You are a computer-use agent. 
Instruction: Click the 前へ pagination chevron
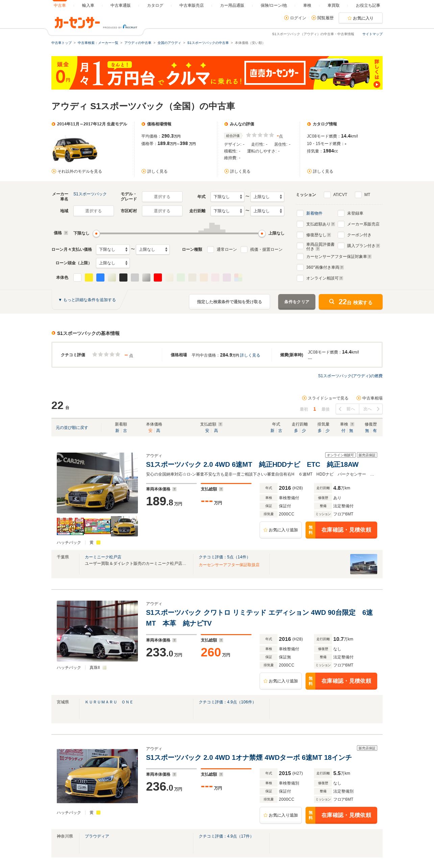pyautogui.click(x=340, y=409)
